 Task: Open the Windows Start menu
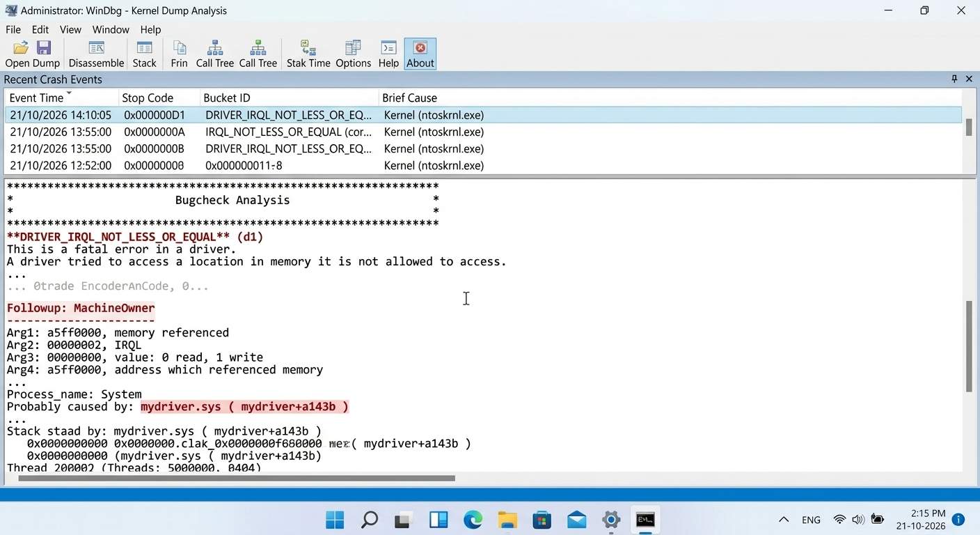[335, 520]
